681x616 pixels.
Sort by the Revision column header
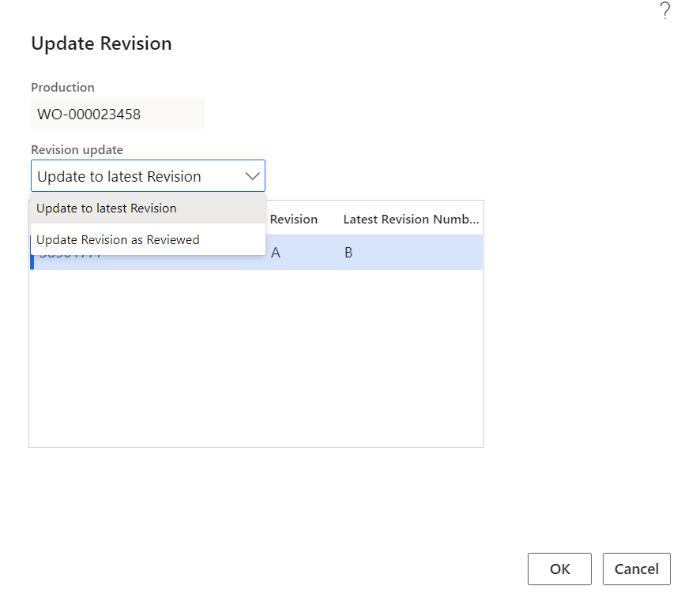[x=294, y=220]
